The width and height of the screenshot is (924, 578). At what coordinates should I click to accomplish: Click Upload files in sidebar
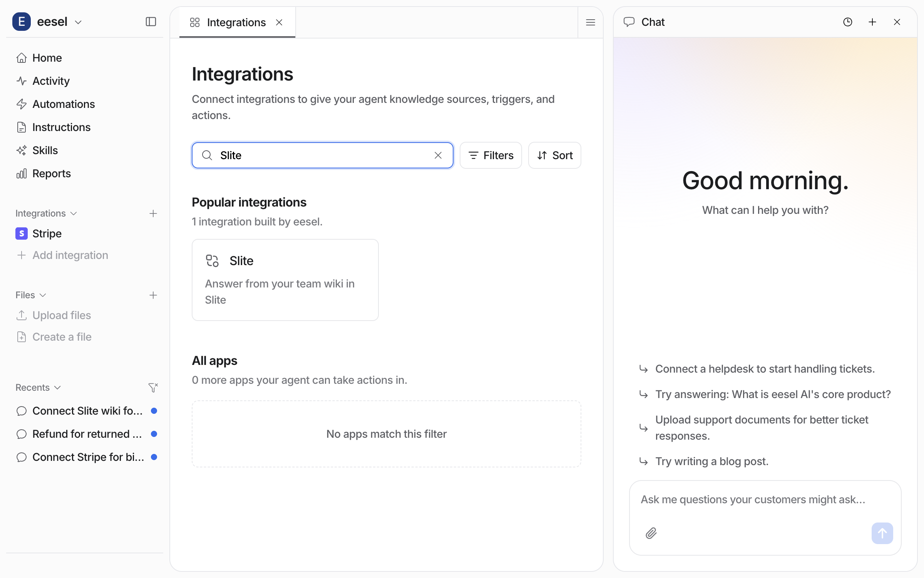point(85,315)
